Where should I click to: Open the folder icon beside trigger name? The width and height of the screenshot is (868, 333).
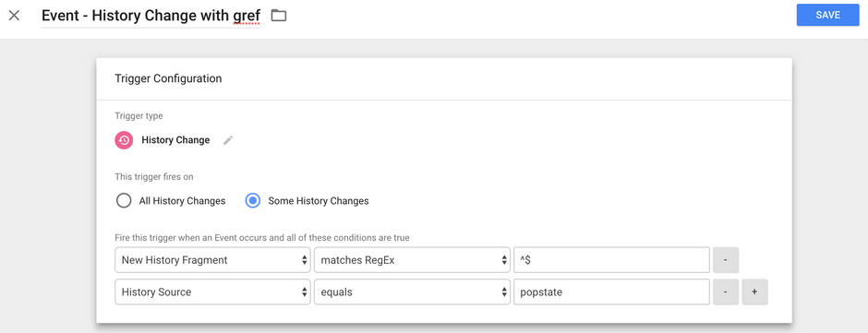(279, 16)
